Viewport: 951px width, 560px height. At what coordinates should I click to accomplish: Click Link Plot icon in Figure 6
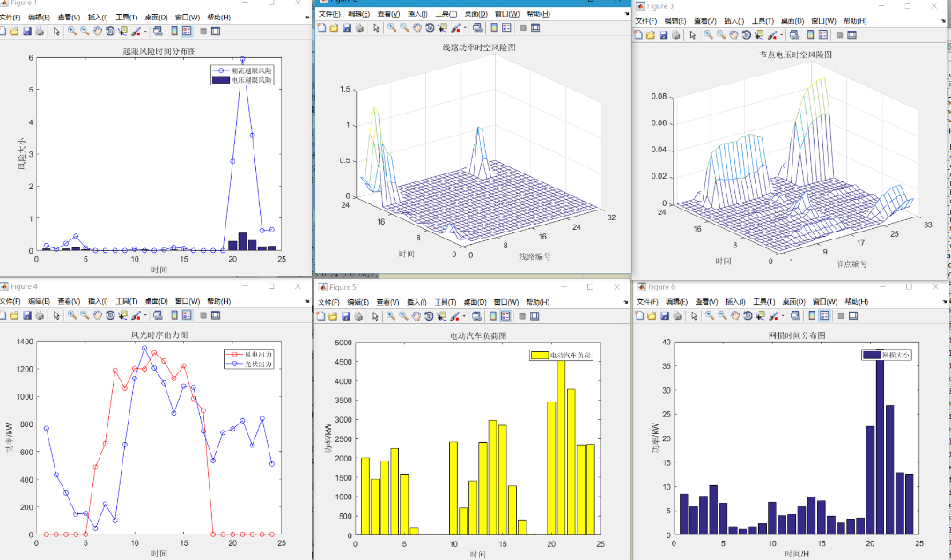point(795,315)
